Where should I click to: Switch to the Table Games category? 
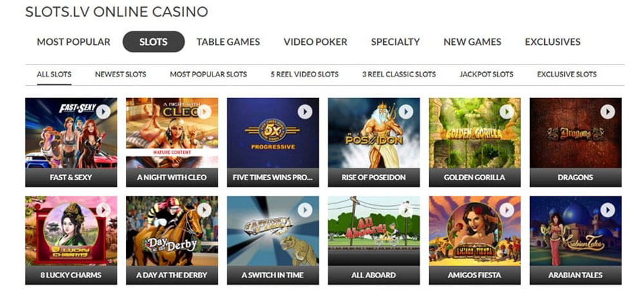click(x=228, y=42)
